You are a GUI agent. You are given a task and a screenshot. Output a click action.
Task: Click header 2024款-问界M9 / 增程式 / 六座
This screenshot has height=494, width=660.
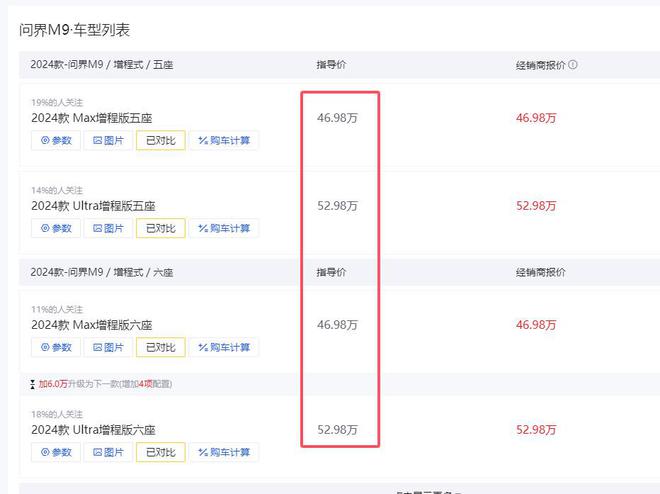(x=101, y=272)
